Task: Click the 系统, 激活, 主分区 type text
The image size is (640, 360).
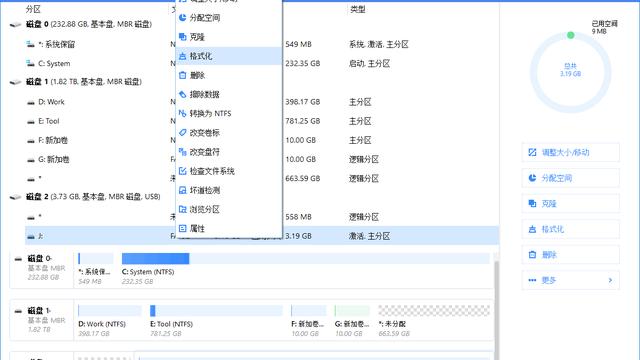Action: pyautogui.click(x=379, y=44)
